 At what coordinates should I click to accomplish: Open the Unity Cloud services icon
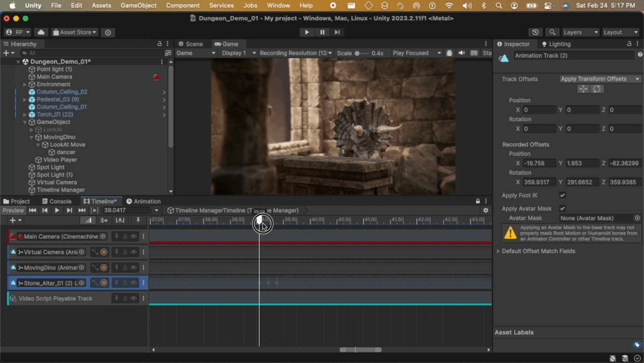[41, 32]
